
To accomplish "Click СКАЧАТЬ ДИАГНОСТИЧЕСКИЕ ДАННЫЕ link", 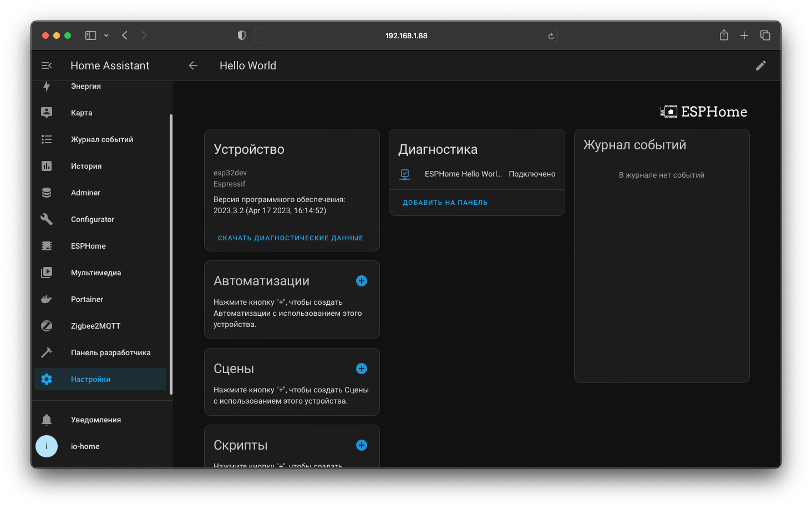I will (291, 238).
